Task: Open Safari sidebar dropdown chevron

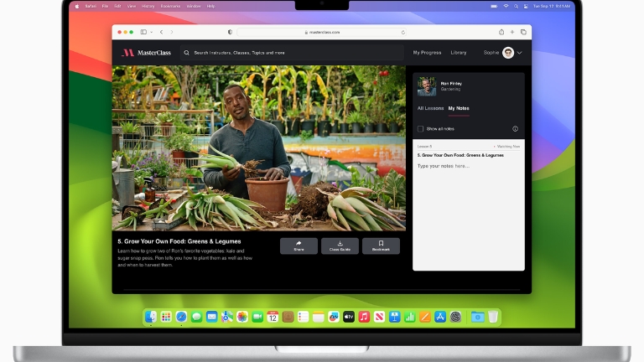Action: click(x=152, y=32)
